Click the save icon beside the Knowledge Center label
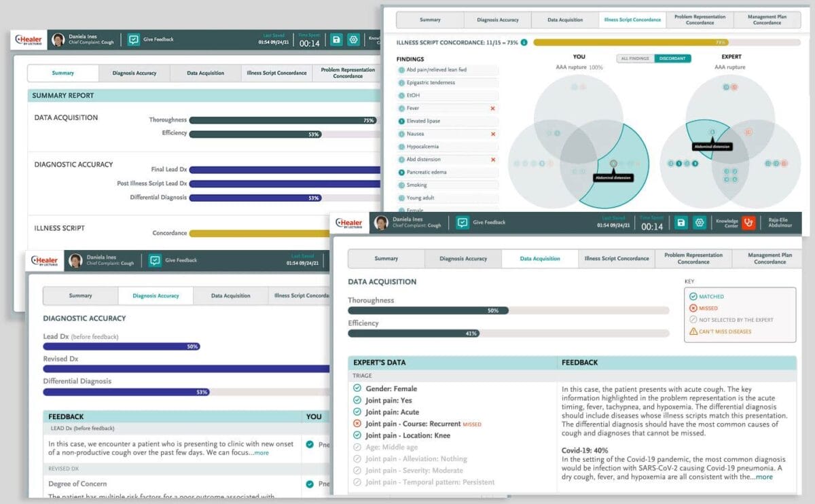Image resolution: width=815 pixels, height=504 pixels. point(681,223)
